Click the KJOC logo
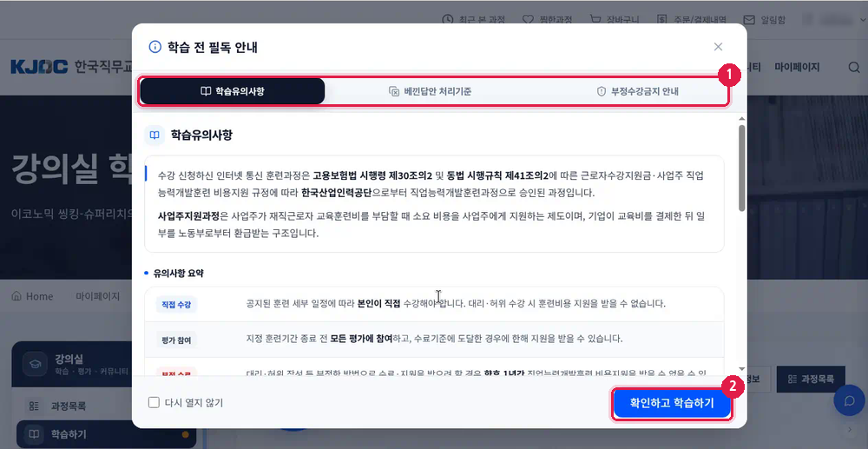The image size is (868, 449). tap(39, 67)
